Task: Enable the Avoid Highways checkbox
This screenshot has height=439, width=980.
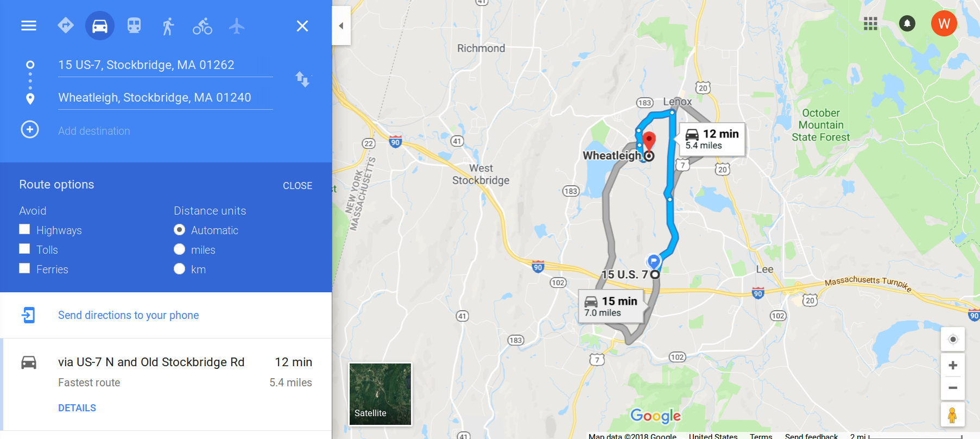Action: click(24, 229)
